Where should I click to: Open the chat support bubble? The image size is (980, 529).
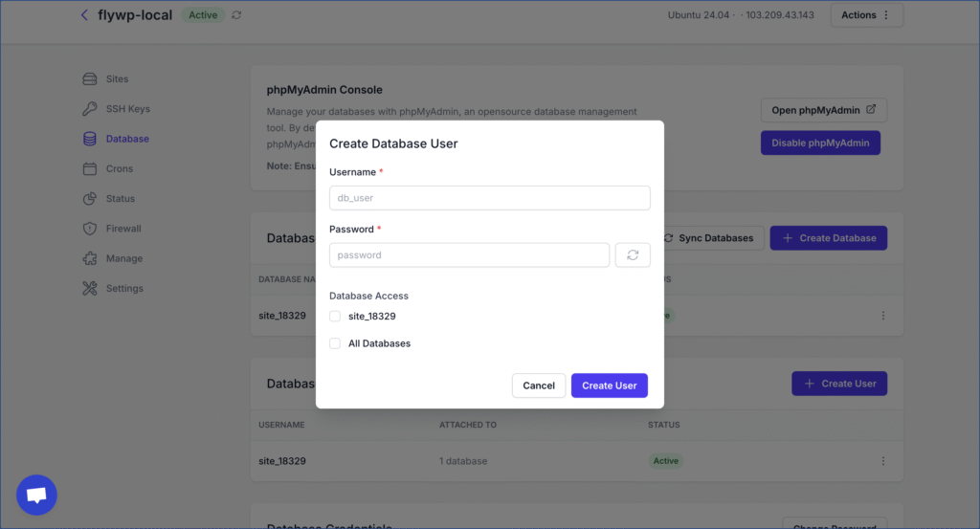pyautogui.click(x=36, y=495)
